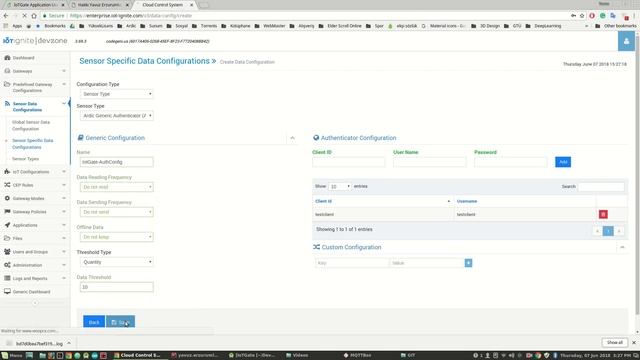
Task: Bookmark this page with star icon
Action: [582, 16]
